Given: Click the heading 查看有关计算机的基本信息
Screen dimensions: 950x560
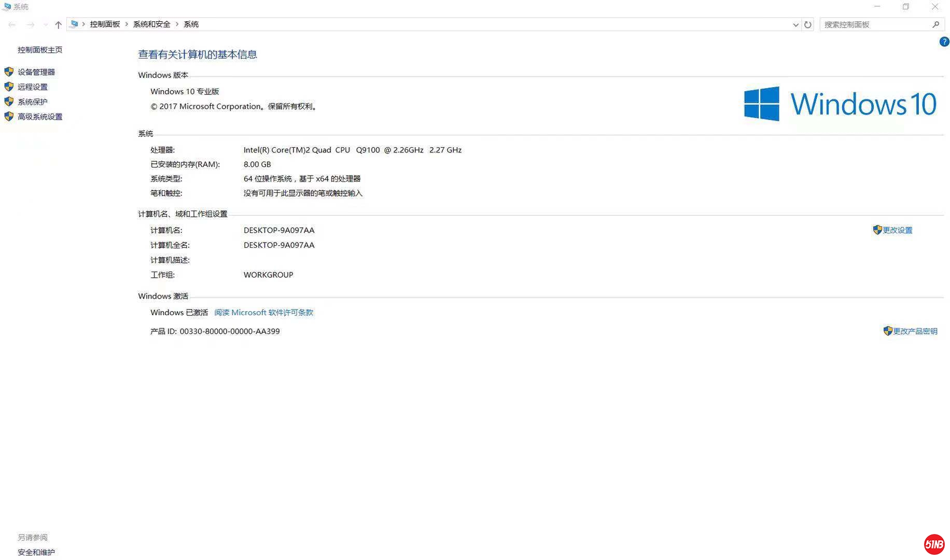Looking at the screenshot, I should click(198, 54).
